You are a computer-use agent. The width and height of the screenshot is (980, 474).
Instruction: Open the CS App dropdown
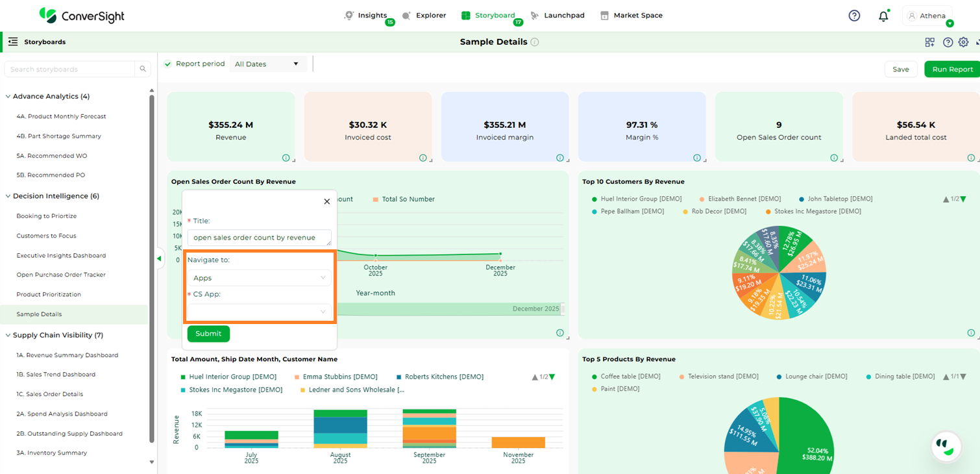(x=259, y=312)
